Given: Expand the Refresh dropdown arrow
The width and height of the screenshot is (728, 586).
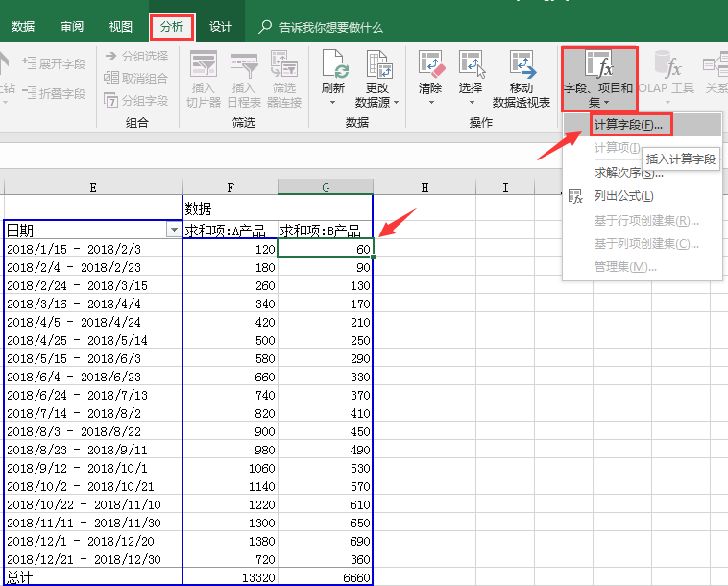Looking at the screenshot, I should 333,102.
